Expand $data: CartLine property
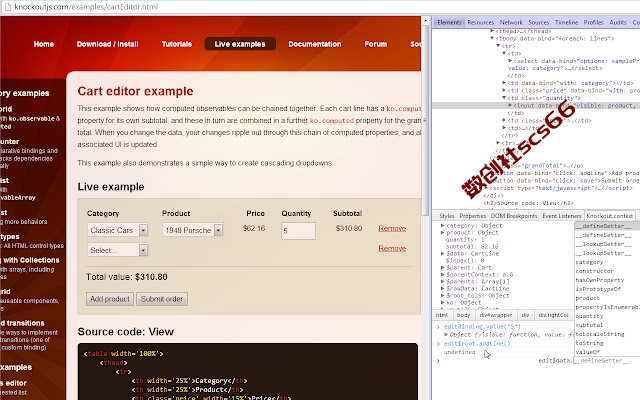640x400 pixels. coord(442,253)
